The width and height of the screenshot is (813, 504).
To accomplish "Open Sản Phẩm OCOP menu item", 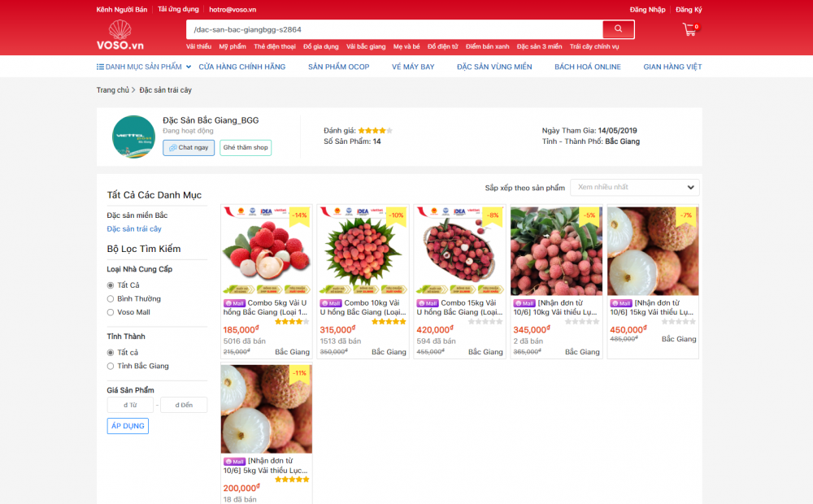I will click(x=338, y=67).
